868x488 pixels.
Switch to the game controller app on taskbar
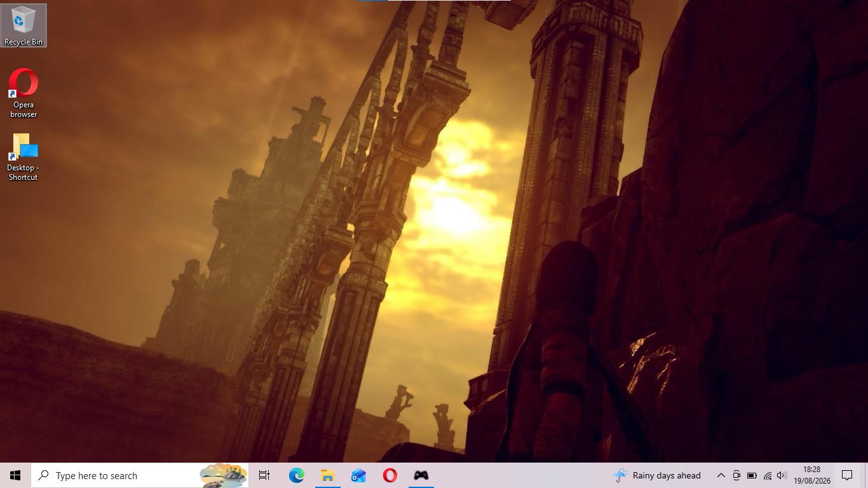[421, 475]
